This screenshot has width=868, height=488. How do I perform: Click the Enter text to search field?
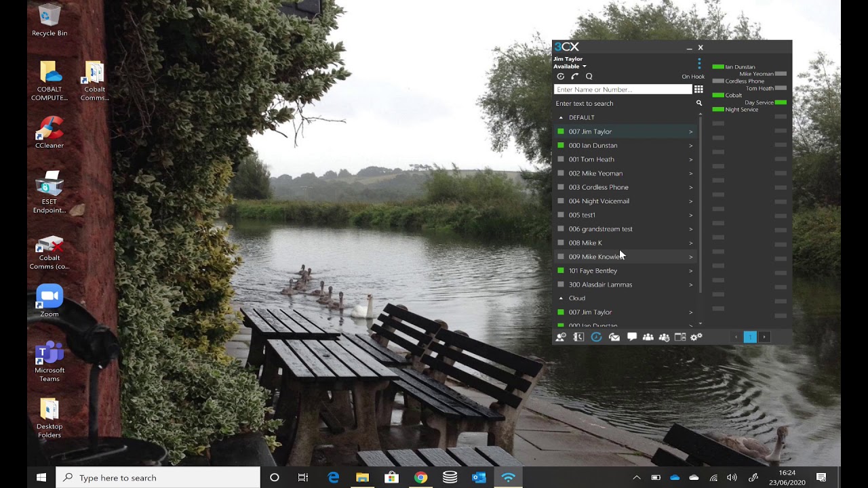tap(624, 104)
